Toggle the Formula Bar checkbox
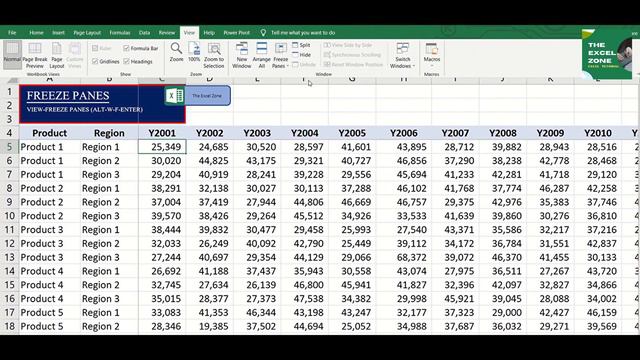The image size is (640, 360). [x=127, y=48]
